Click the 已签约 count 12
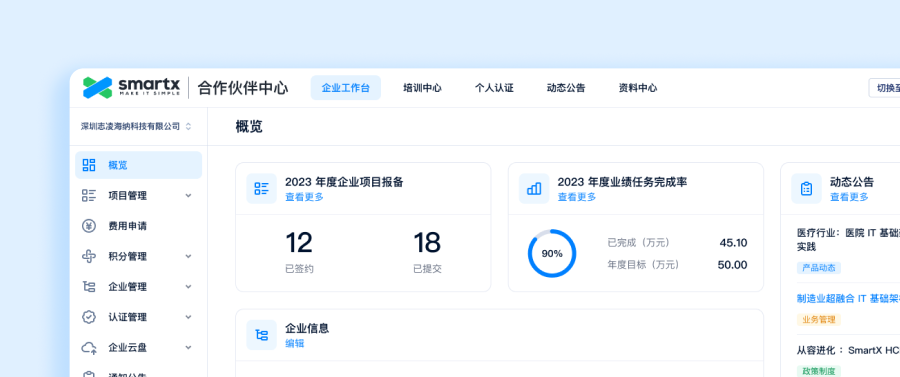The width and height of the screenshot is (900, 377). [299, 243]
